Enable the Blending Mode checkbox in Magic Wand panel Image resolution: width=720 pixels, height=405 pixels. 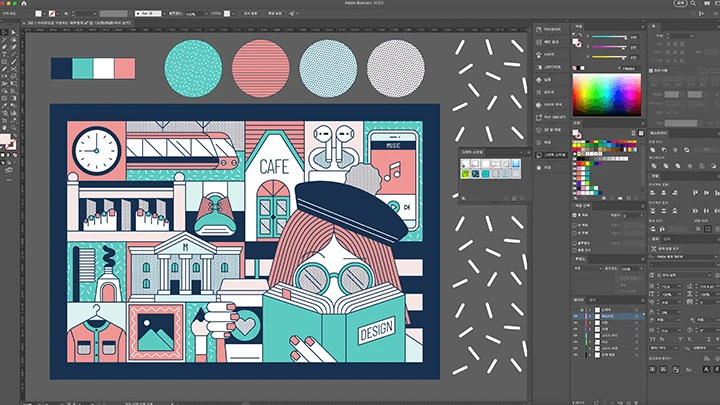(x=574, y=250)
